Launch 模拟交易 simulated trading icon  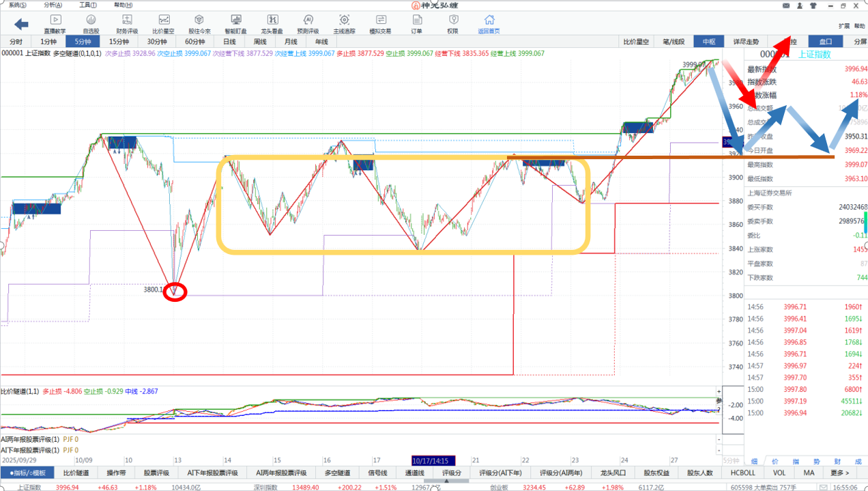pyautogui.click(x=380, y=24)
